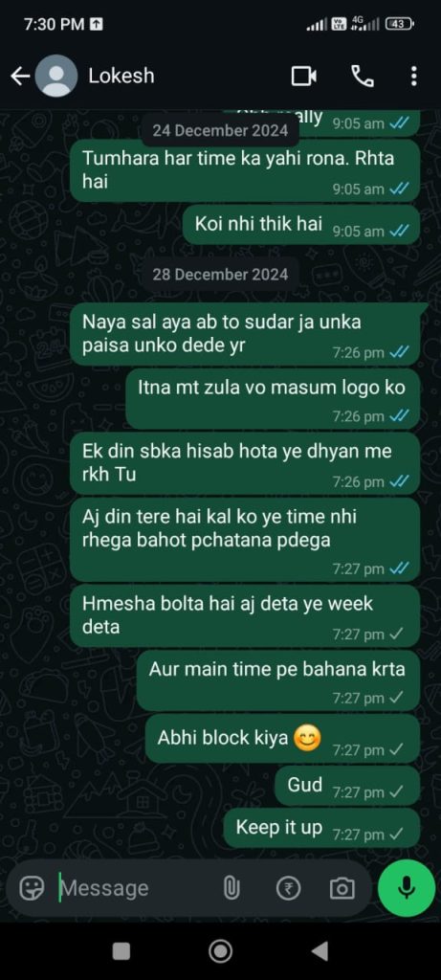
Task: Open the camera from message bar
Action: pos(342,887)
